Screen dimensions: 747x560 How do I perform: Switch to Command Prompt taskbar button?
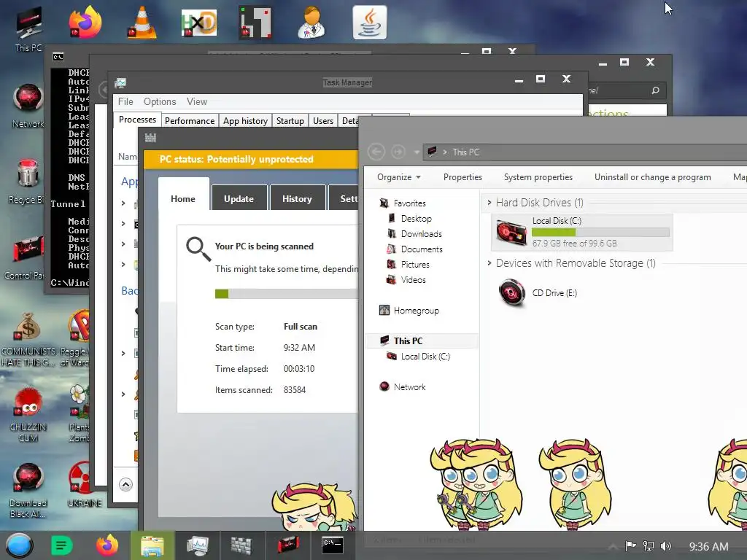pyautogui.click(x=332, y=545)
